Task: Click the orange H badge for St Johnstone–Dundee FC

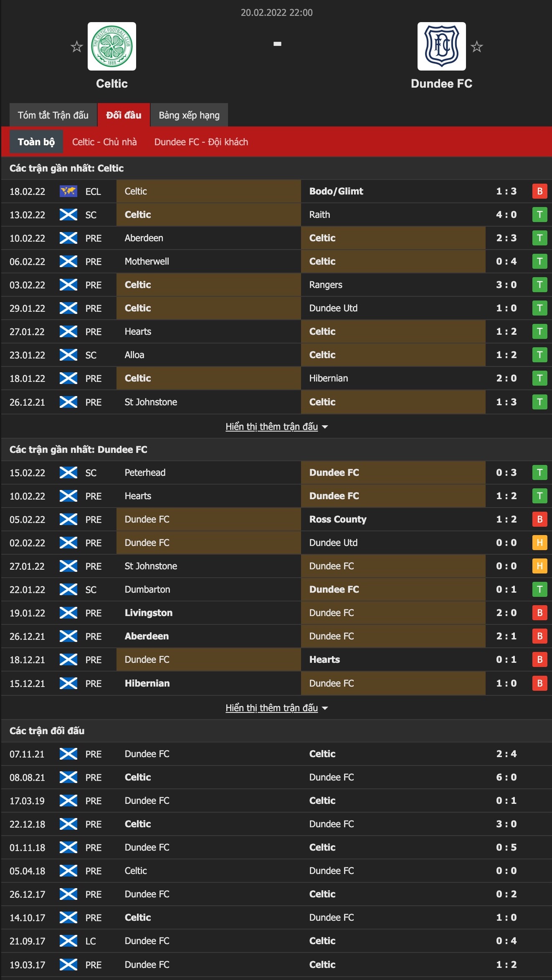Action: point(539,566)
